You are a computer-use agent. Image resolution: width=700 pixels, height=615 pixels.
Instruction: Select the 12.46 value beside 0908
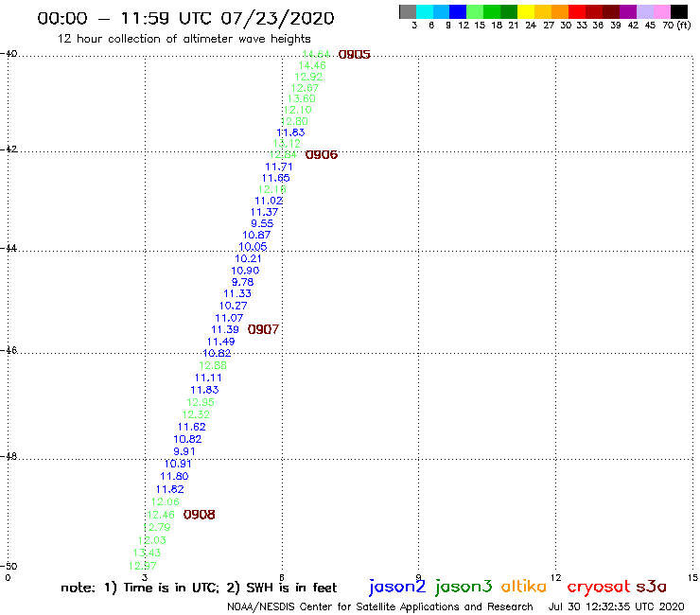point(161,515)
